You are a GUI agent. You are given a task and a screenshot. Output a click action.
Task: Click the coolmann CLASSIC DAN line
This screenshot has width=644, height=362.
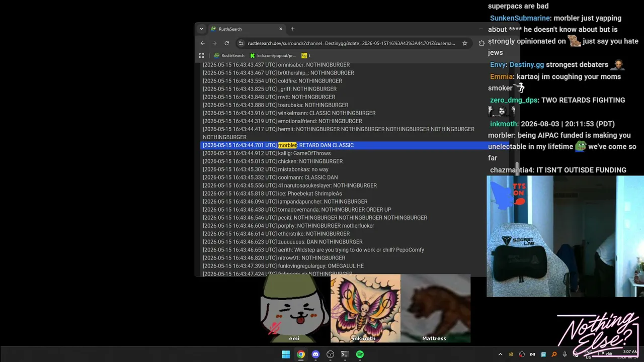point(270,177)
